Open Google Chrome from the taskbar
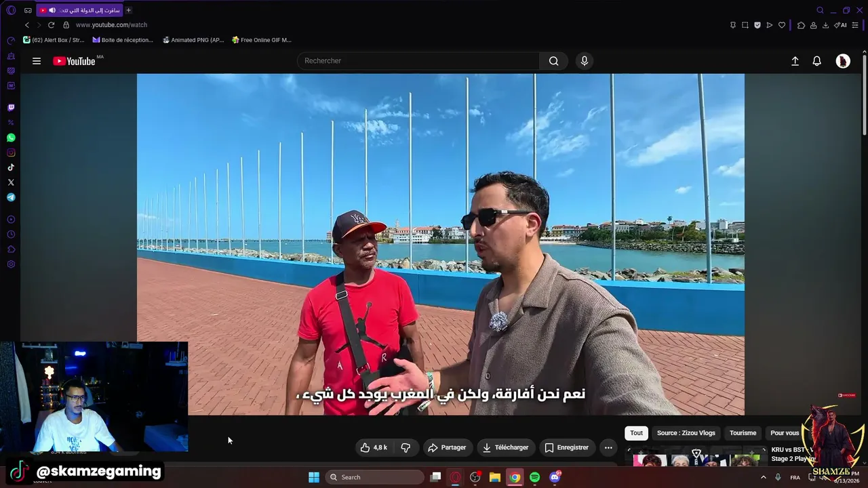The image size is (868, 488). point(515,477)
